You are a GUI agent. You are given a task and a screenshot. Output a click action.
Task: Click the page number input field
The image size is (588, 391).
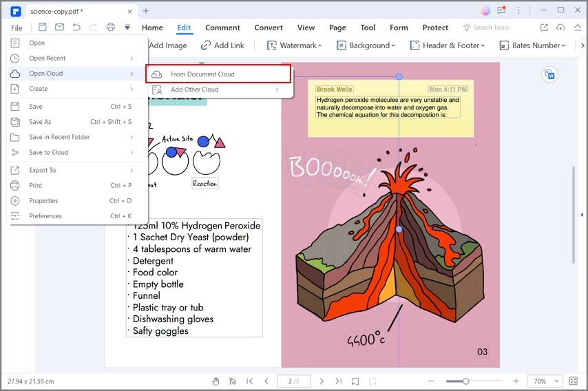tap(294, 381)
